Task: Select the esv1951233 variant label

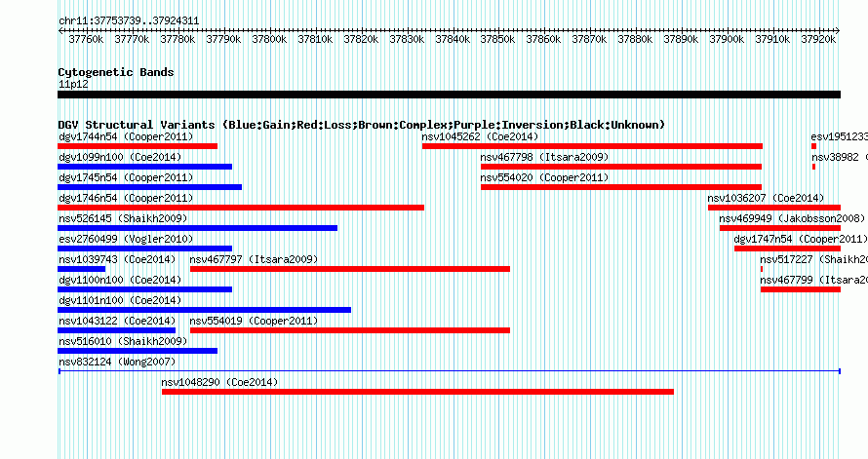Action: [839, 136]
